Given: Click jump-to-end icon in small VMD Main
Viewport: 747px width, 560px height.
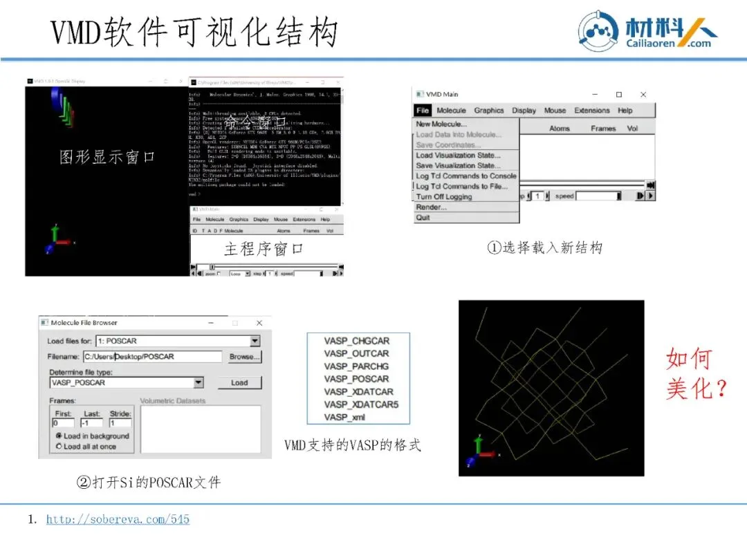Looking at the screenshot, I should pos(341,267).
